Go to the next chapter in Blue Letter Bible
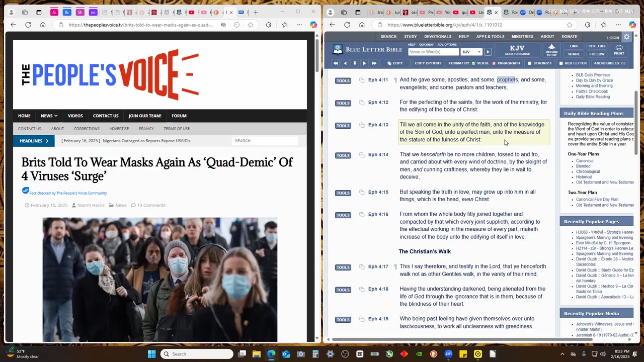Screen dimensions: 644x362 [374, 63]
